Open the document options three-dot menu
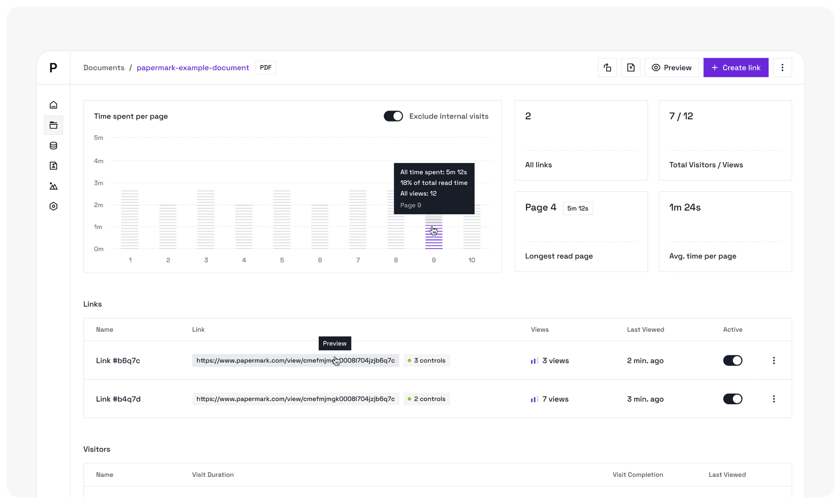Viewport: 840px width, 504px height. pos(782,68)
